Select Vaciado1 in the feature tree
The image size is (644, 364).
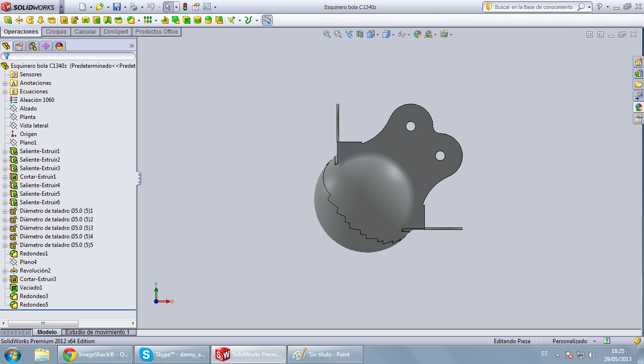31,287
